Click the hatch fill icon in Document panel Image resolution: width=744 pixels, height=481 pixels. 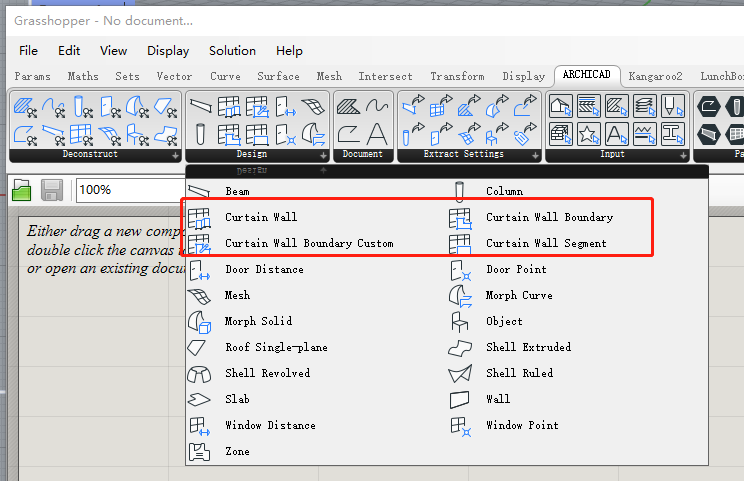tap(349, 106)
